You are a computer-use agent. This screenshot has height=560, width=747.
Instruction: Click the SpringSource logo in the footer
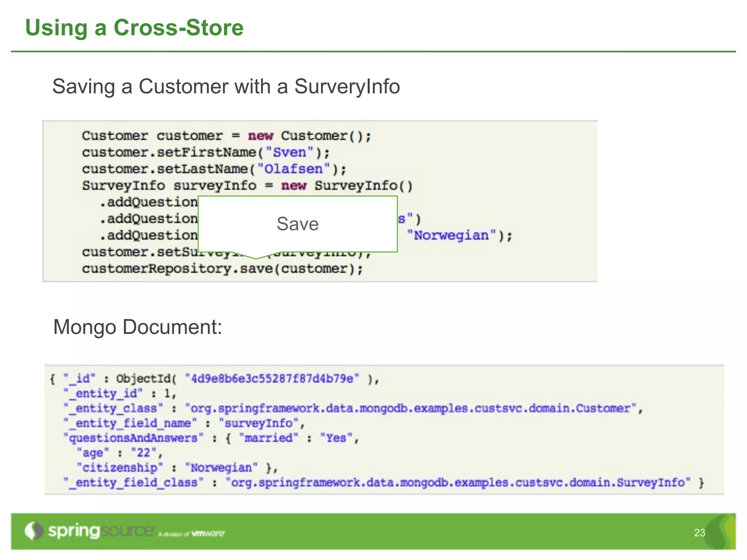click(x=90, y=531)
